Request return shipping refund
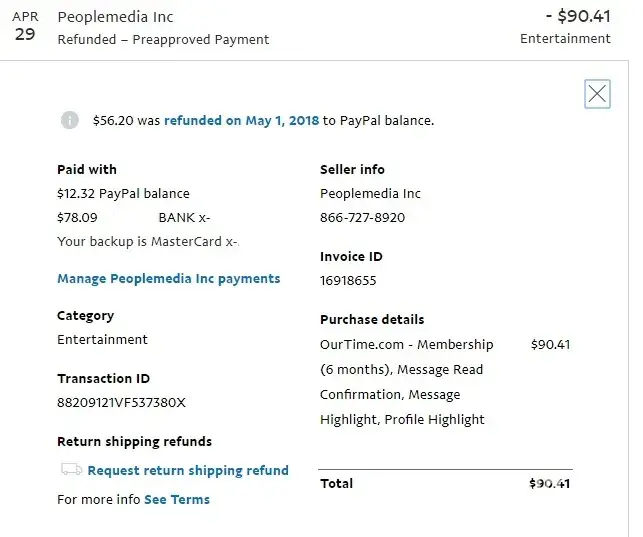Image resolution: width=643 pixels, height=537 pixels. point(188,470)
